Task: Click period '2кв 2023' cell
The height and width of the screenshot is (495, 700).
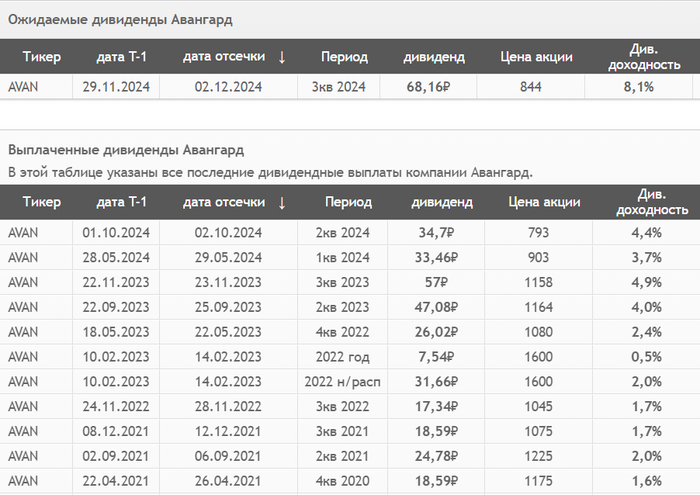Action: click(x=342, y=307)
